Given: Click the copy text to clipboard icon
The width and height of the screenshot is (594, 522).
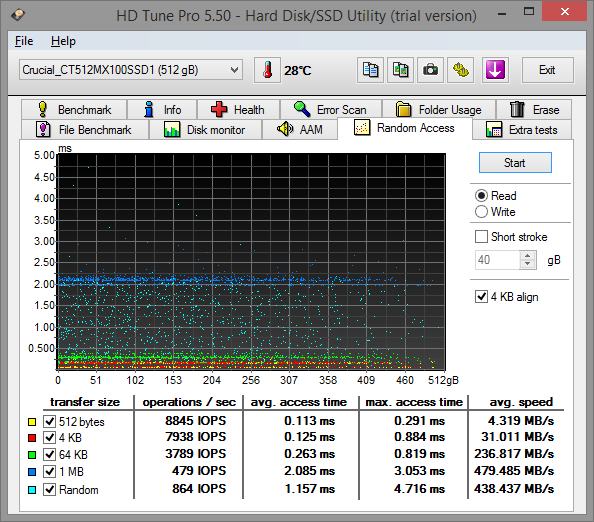Looking at the screenshot, I should click(370, 70).
